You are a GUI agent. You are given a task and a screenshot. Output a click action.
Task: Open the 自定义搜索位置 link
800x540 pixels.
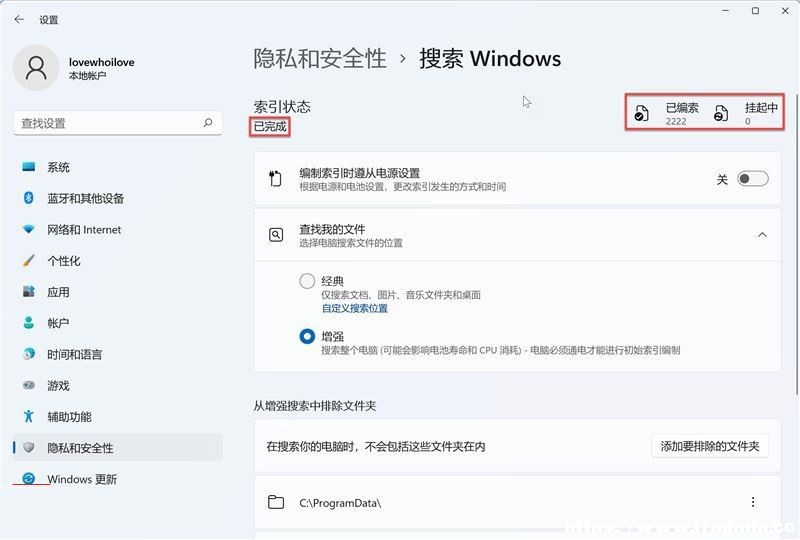pyautogui.click(x=355, y=308)
